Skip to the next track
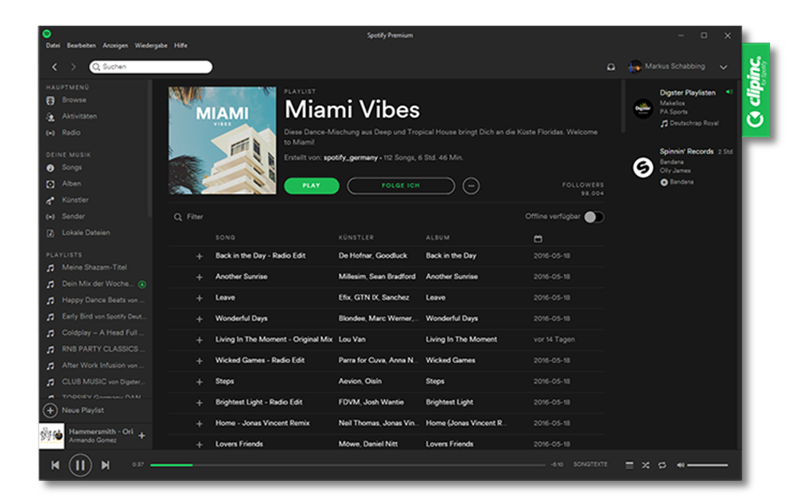 (x=105, y=466)
